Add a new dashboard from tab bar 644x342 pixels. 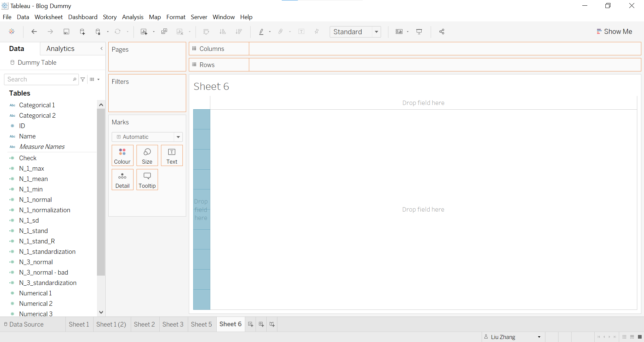pyautogui.click(x=261, y=324)
